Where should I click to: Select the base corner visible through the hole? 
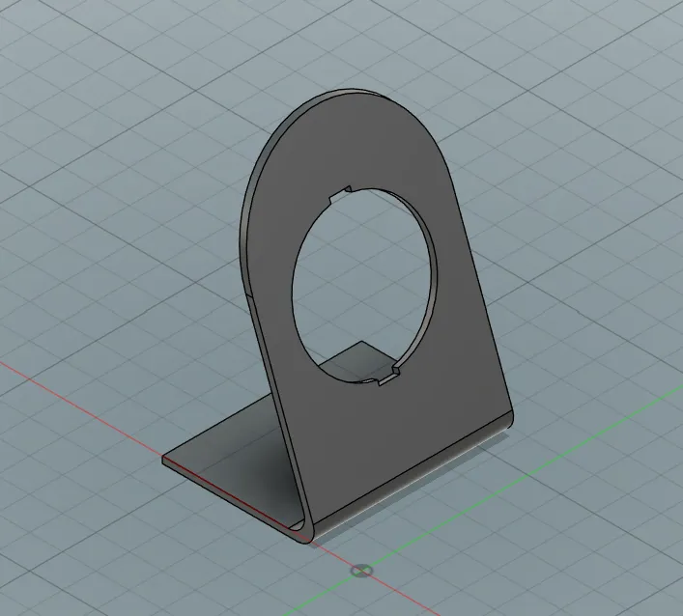click(x=360, y=344)
